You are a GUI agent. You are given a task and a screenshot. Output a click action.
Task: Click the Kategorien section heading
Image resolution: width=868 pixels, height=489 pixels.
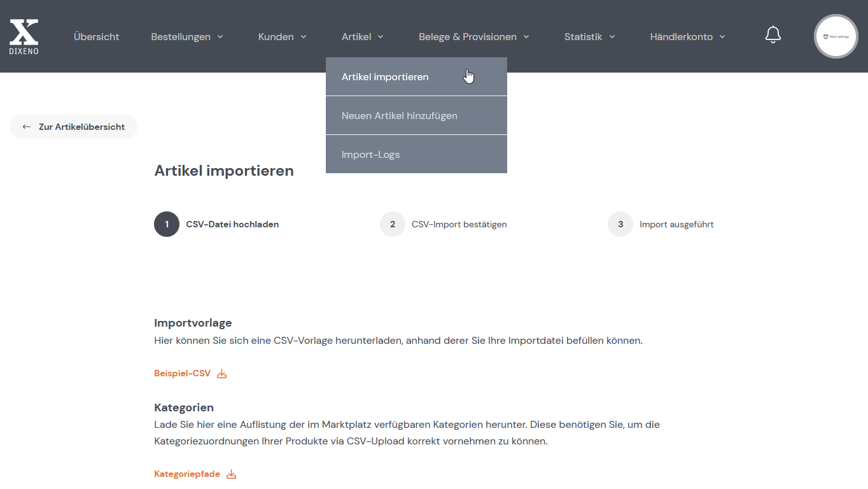pos(184,407)
